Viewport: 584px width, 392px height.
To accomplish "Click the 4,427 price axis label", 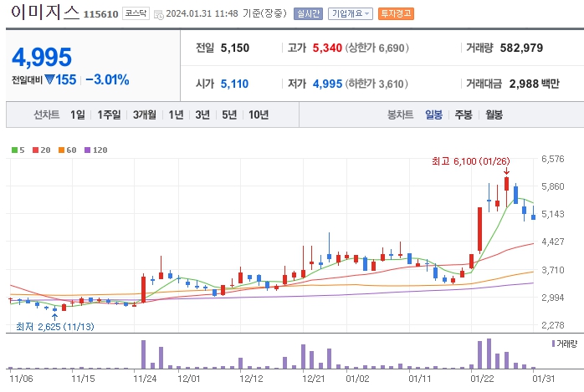I will point(553,242).
